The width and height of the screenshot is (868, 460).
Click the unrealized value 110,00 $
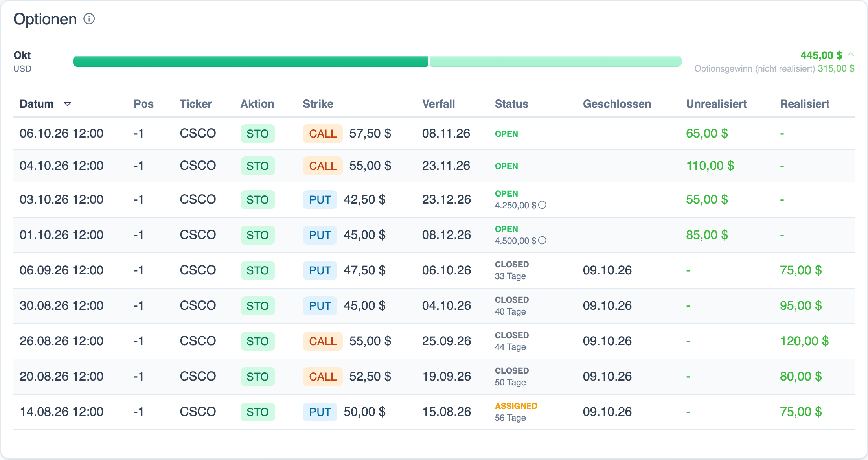pos(710,166)
